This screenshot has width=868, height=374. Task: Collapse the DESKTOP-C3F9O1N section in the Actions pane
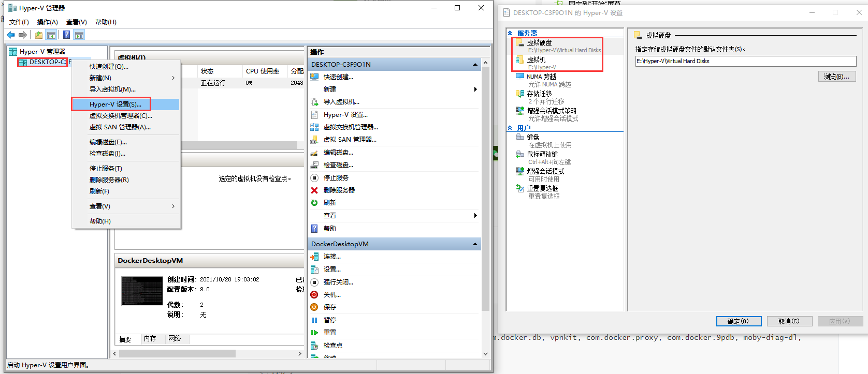pos(475,65)
